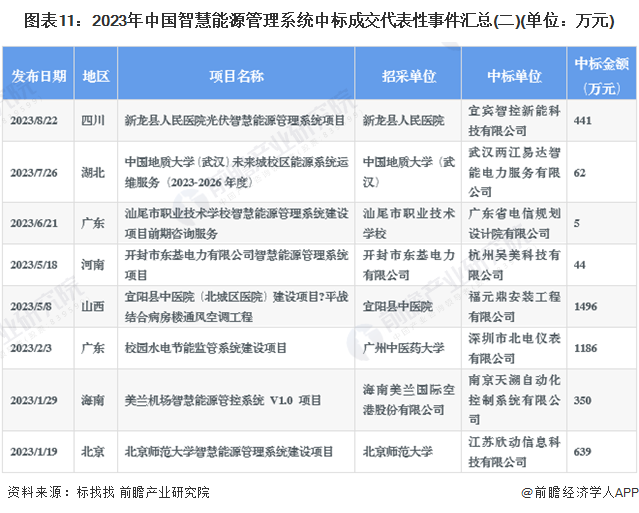Screen dimensions: 639x513
Task: Click project name 美兰机场智慧能源管控系统 V1.0 项目
Action: [x=223, y=400]
